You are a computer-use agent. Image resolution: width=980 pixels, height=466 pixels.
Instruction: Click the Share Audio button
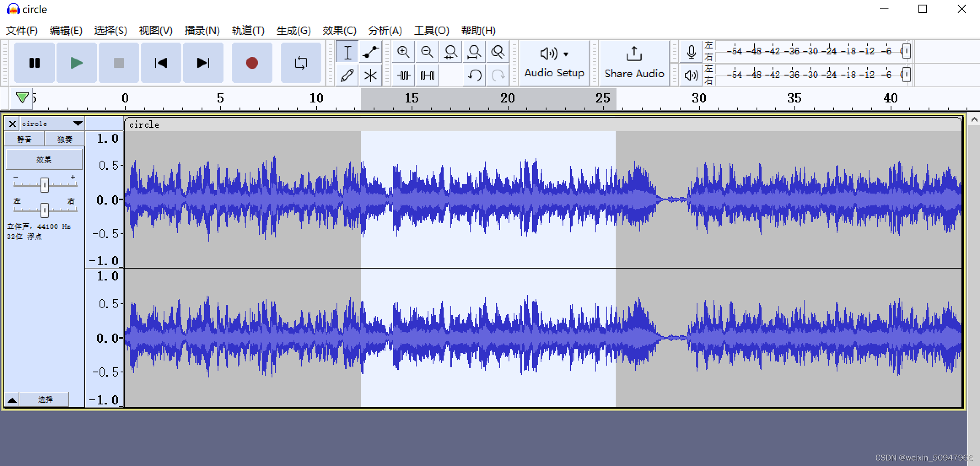[x=634, y=63]
